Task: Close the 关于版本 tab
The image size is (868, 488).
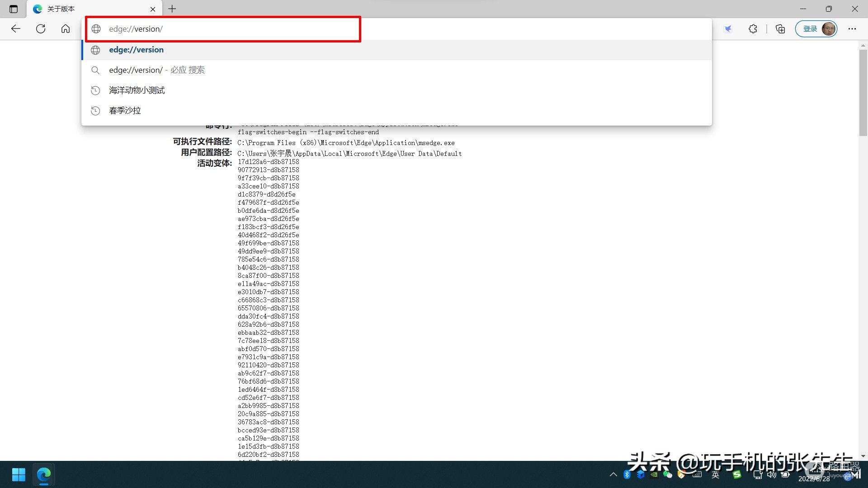Action: coord(153,9)
